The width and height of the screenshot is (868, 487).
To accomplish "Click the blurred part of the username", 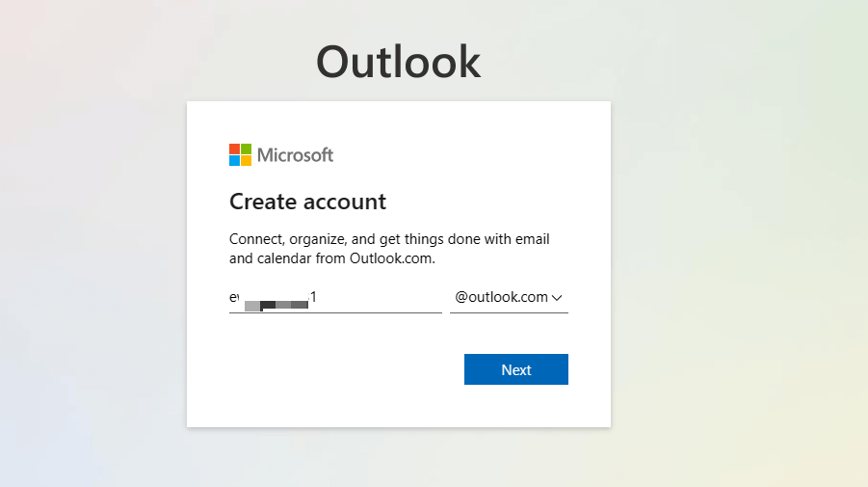I will tap(276, 303).
